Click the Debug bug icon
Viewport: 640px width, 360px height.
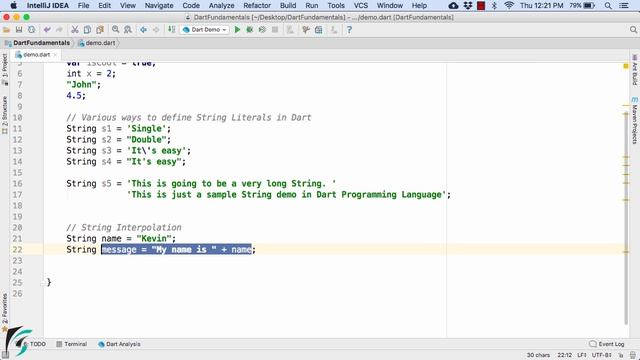(249, 30)
